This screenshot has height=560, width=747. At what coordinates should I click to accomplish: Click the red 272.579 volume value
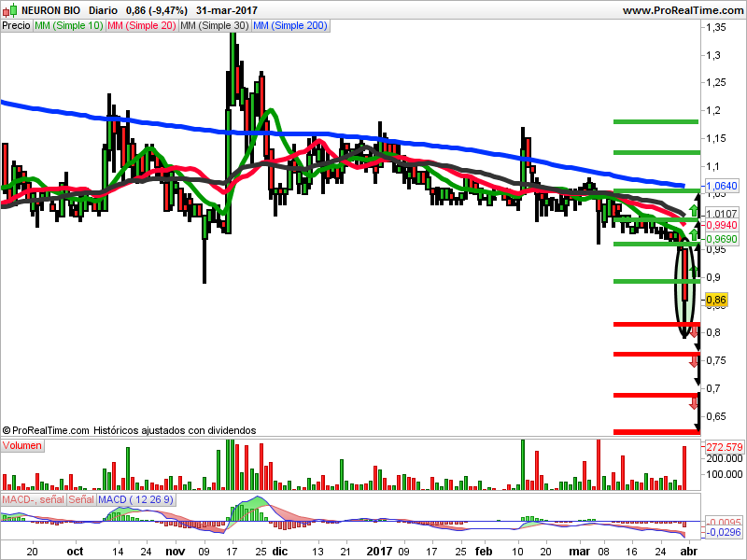pos(724,447)
